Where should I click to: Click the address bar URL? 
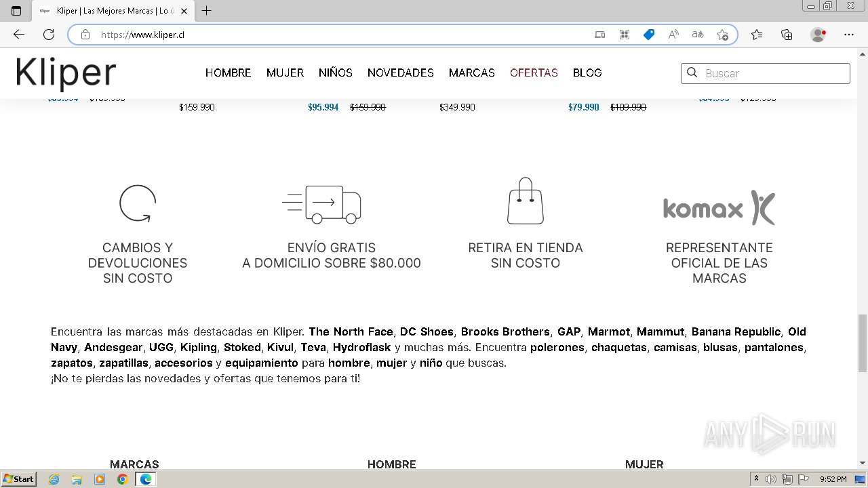coord(142,35)
